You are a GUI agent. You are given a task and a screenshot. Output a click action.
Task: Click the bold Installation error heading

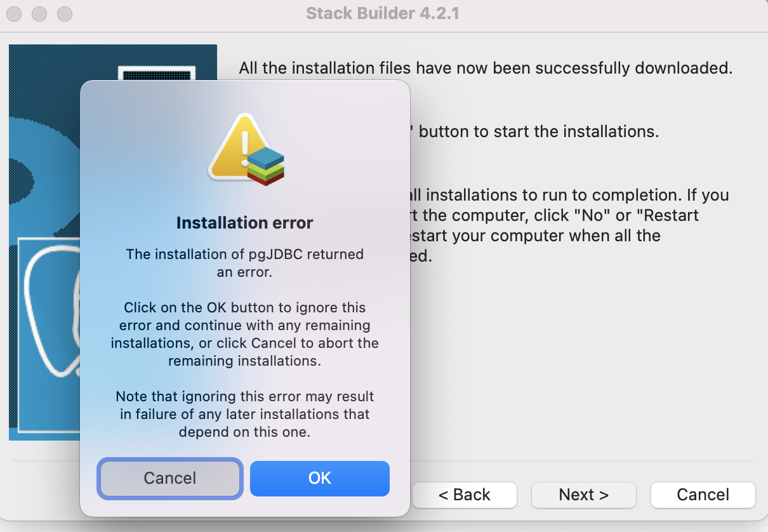point(244,223)
